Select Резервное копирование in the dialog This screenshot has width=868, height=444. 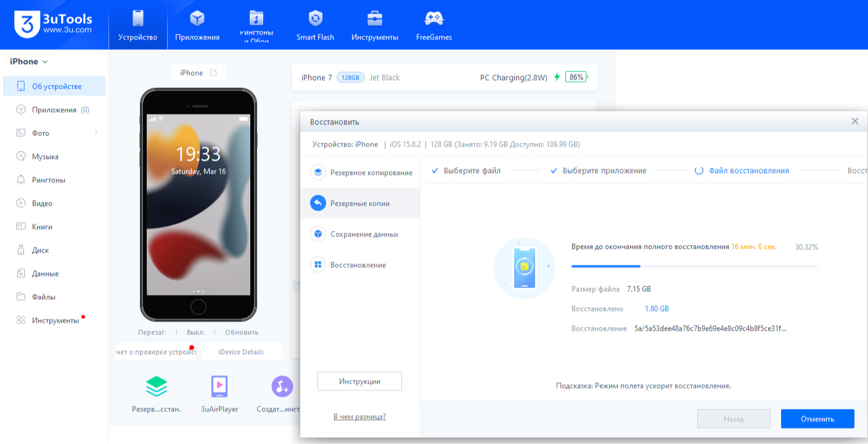tap(361, 172)
